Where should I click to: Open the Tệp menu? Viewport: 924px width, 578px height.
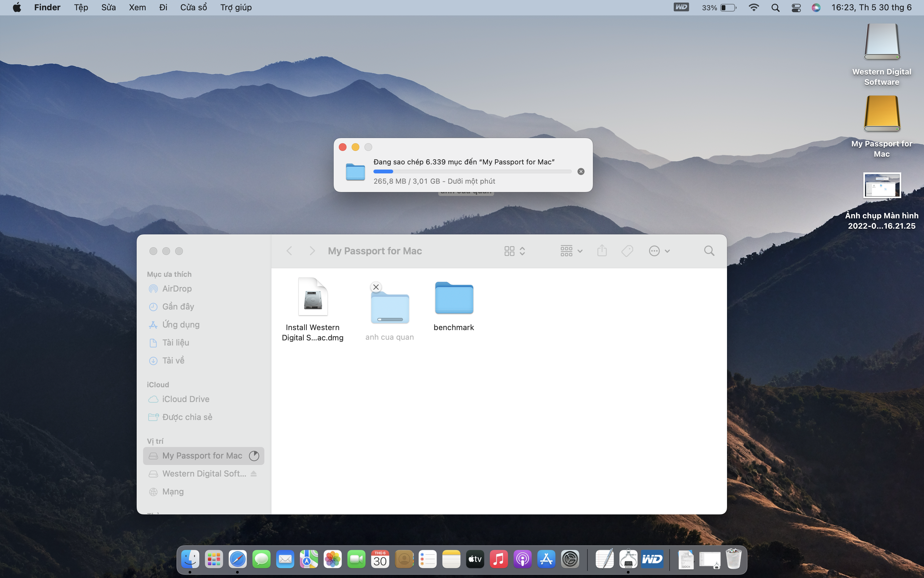[81, 7]
